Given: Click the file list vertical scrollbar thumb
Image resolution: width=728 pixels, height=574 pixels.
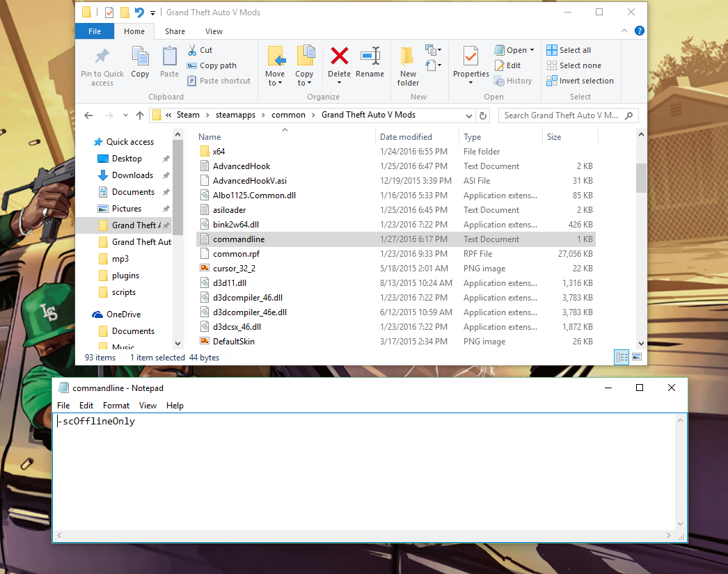Looking at the screenshot, I should 641,177.
